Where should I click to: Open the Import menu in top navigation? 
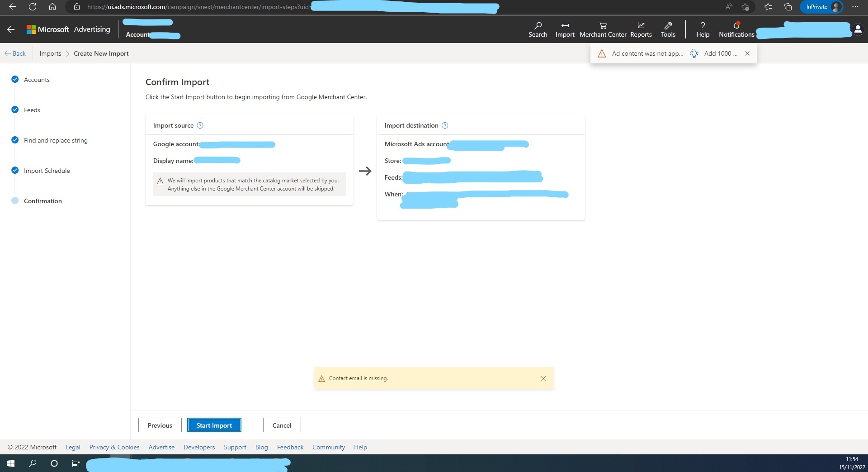click(x=565, y=29)
